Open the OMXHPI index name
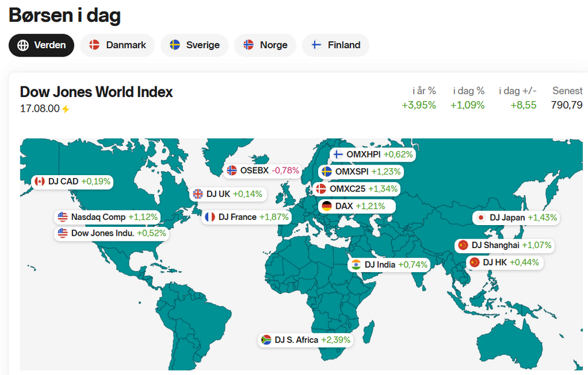 pyautogui.click(x=363, y=155)
